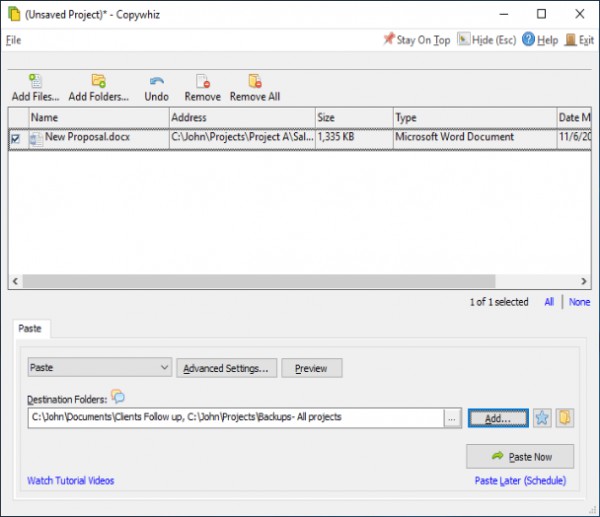Image resolution: width=600 pixels, height=517 pixels.
Task: Click the Paste Now button
Action: (x=520, y=456)
